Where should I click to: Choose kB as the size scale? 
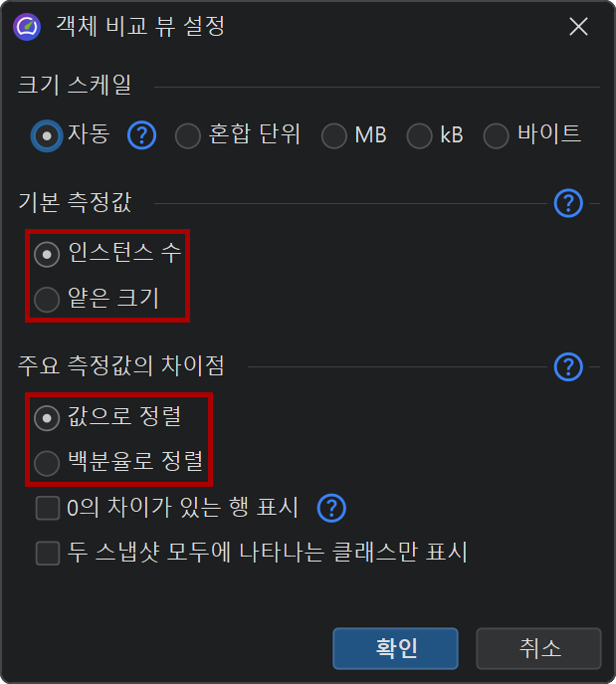click(x=420, y=135)
